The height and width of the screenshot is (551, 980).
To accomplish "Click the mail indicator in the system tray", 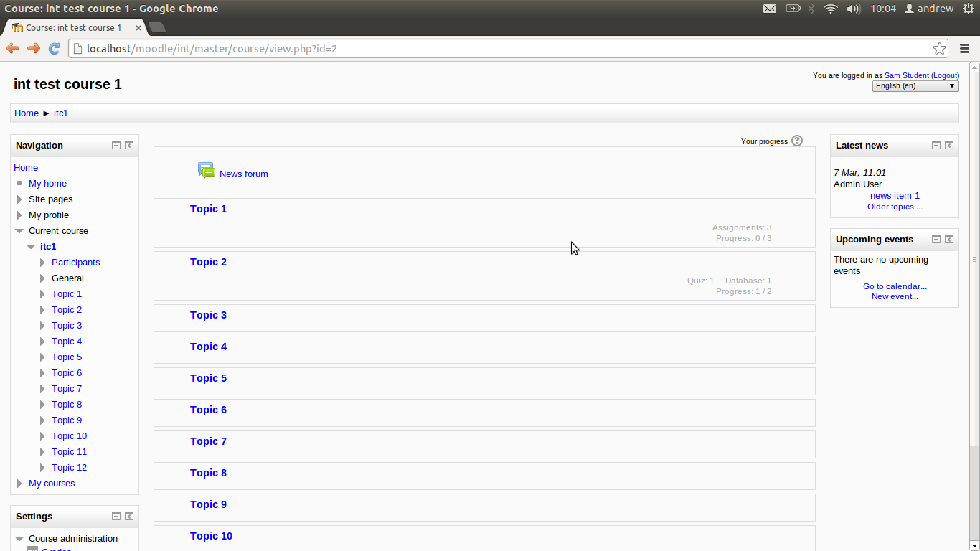I will point(769,9).
